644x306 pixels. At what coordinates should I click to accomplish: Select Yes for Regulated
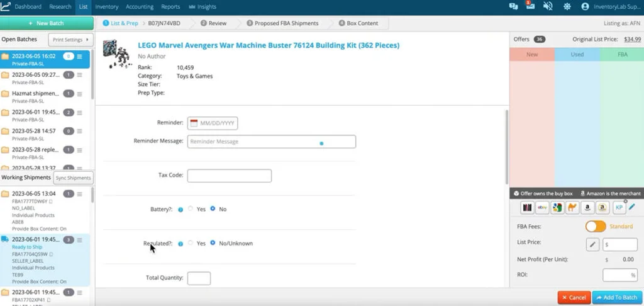(x=191, y=243)
